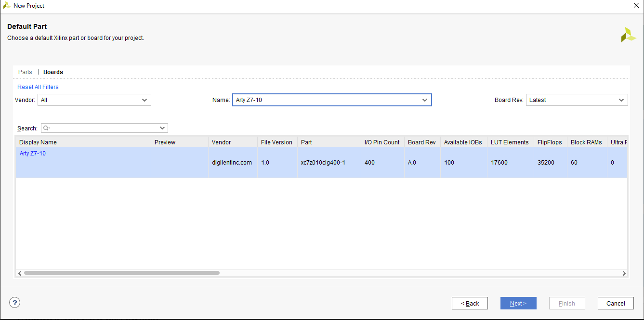Click the Back button
644x320 pixels.
coord(470,303)
